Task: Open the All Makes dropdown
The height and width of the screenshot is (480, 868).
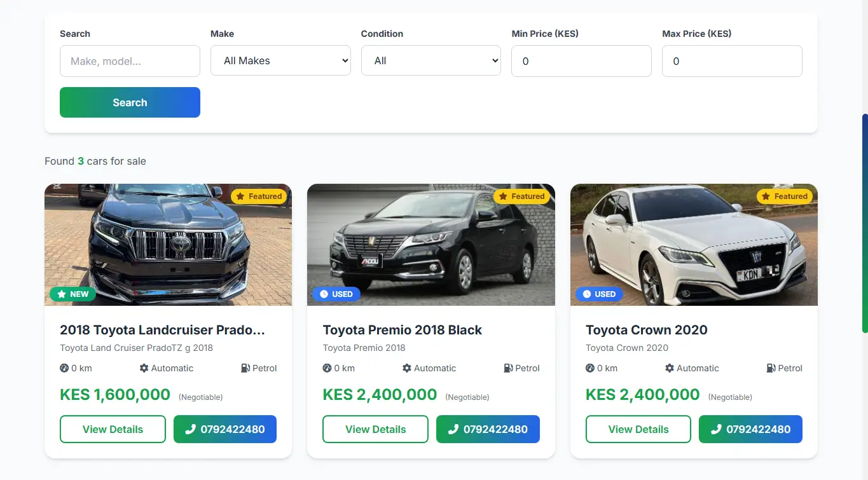Action: click(x=280, y=60)
